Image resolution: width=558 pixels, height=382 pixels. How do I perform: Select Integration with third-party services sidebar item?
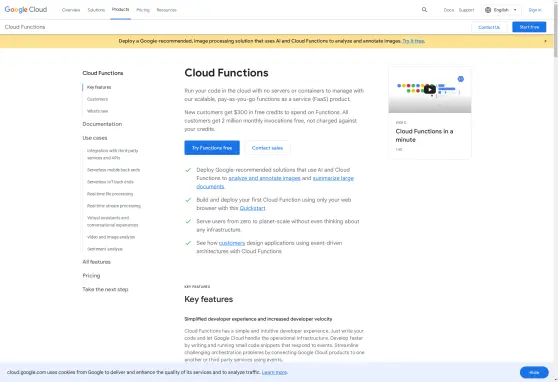pos(112,154)
